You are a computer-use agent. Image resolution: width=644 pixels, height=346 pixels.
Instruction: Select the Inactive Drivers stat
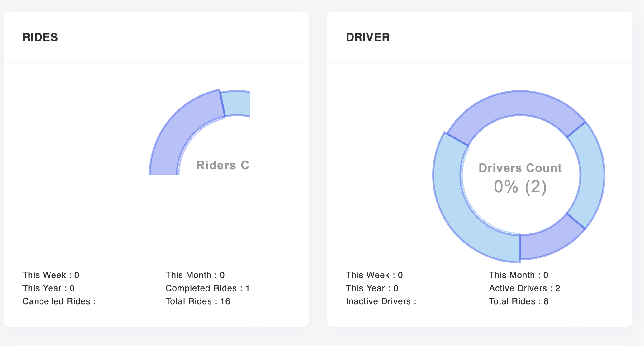pyautogui.click(x=381, y=301)
